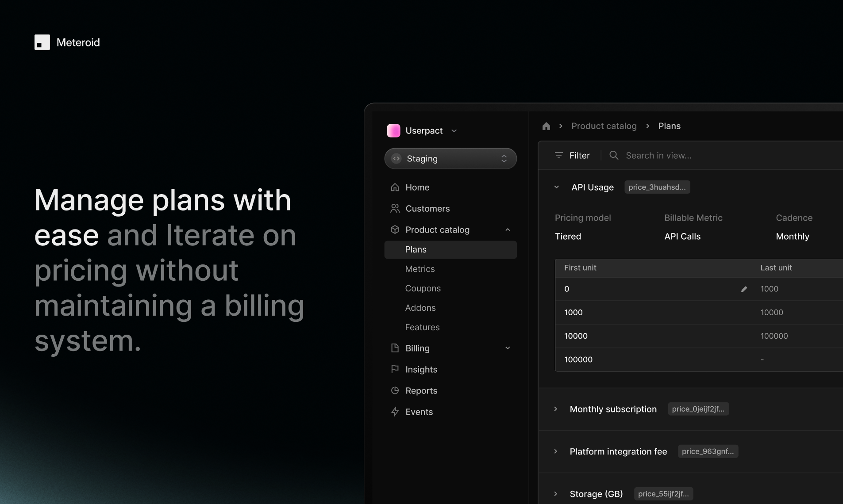Select the Plans sidebar item
843x504 pixels.
pos(450,249)
